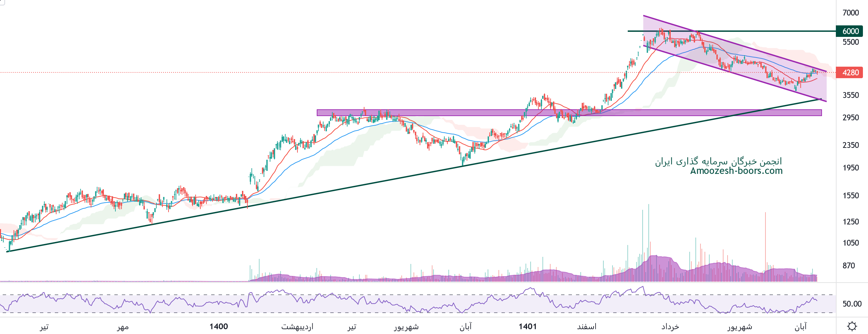This screenshot has width=868, height=334.
Task: Select the 1400 year label on time axis
Action: pos(219,327)
